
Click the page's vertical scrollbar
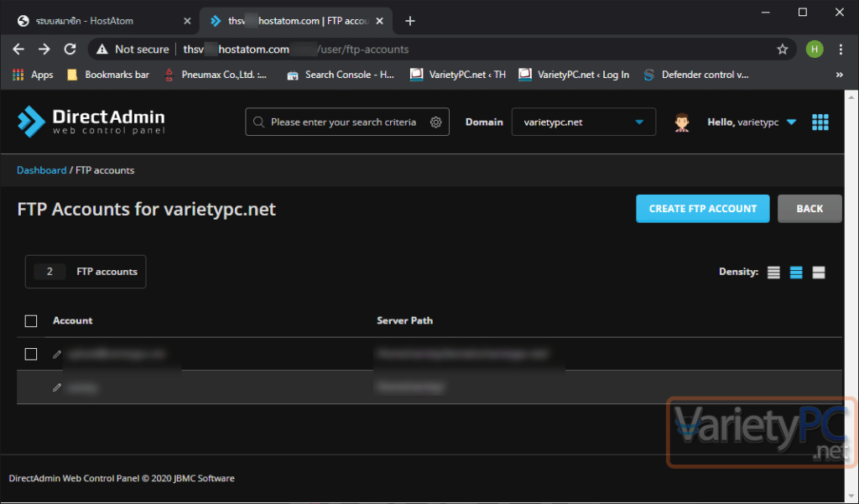pos(851,296)
